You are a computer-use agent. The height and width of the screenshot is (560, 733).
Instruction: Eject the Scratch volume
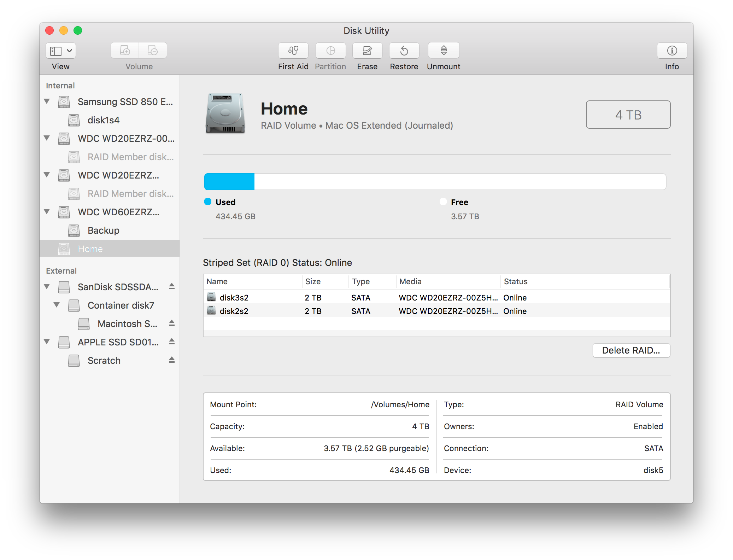coord(172,360)
